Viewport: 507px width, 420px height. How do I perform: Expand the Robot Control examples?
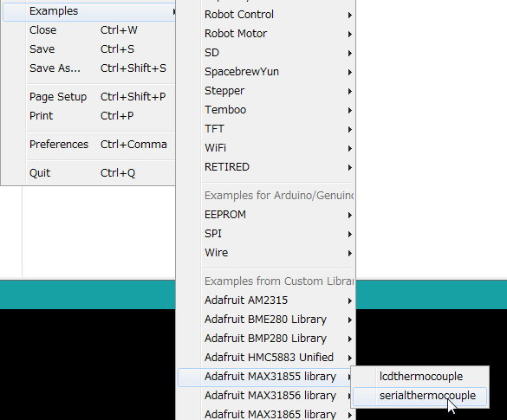coord(267,15)
